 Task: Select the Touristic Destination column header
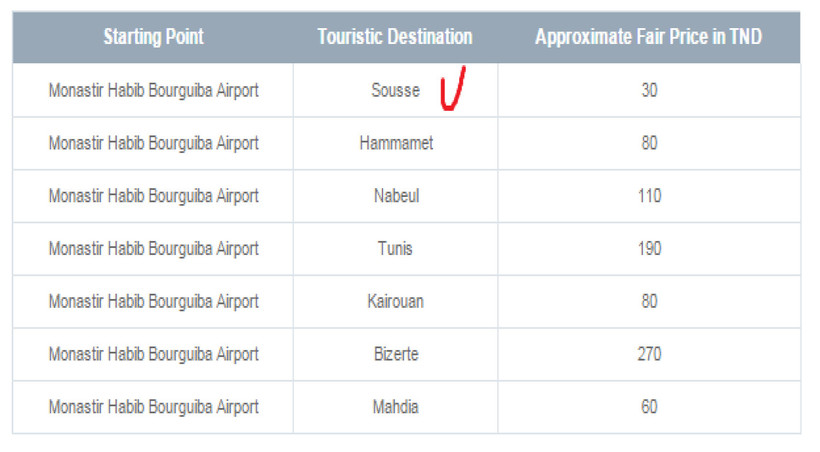click(395, 37)
